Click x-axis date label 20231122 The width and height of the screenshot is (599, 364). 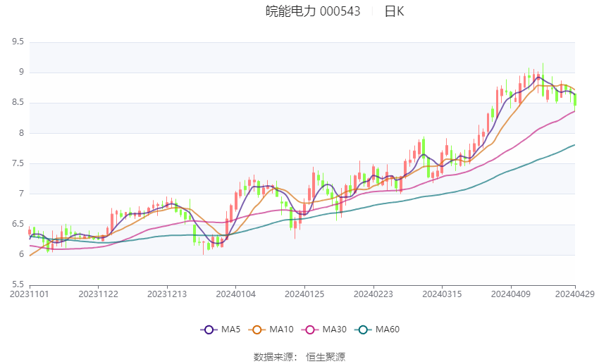tap(98, 294)
